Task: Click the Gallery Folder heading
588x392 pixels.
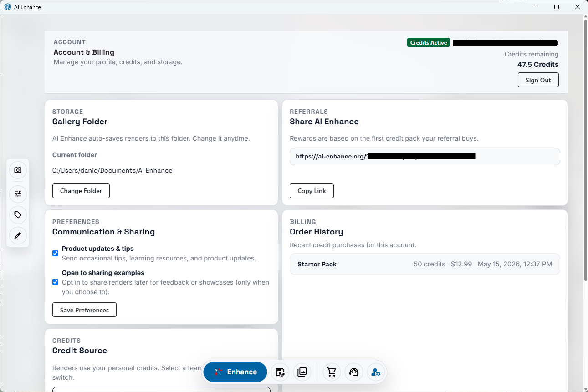Action: (80, 122)
